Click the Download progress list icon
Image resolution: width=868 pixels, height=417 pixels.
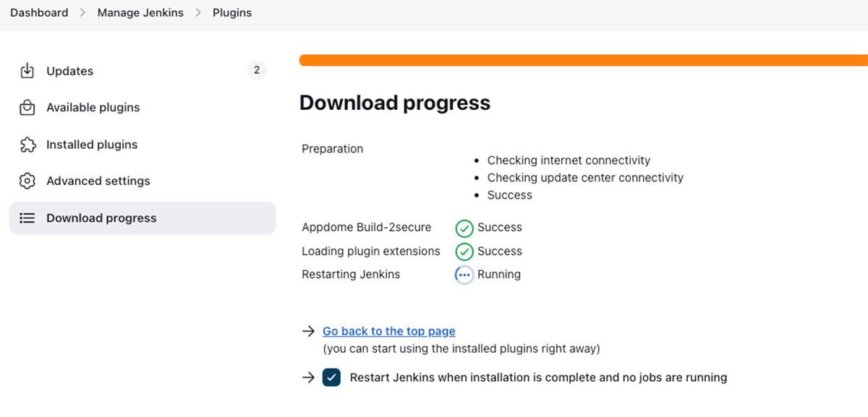click(27, 218)
